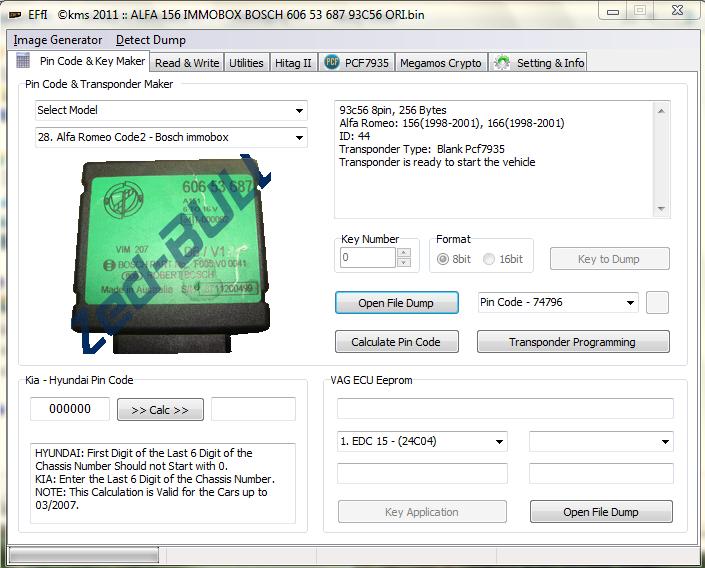Close the EFfl window
Screen dimensions: 705x568
[x=677, y=11]
